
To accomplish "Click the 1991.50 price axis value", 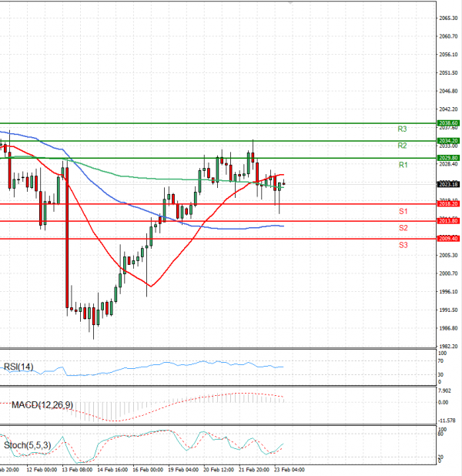I will (x=448, y=310).
